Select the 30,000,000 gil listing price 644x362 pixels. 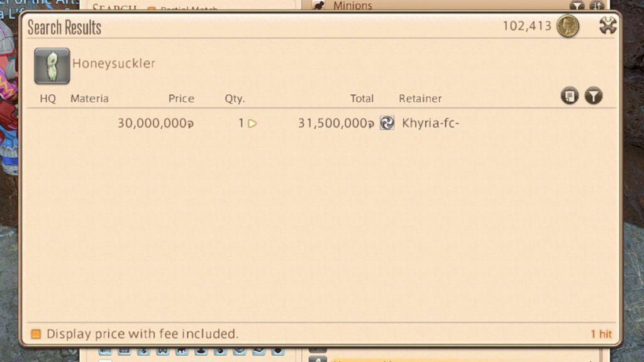click(155, 124)
